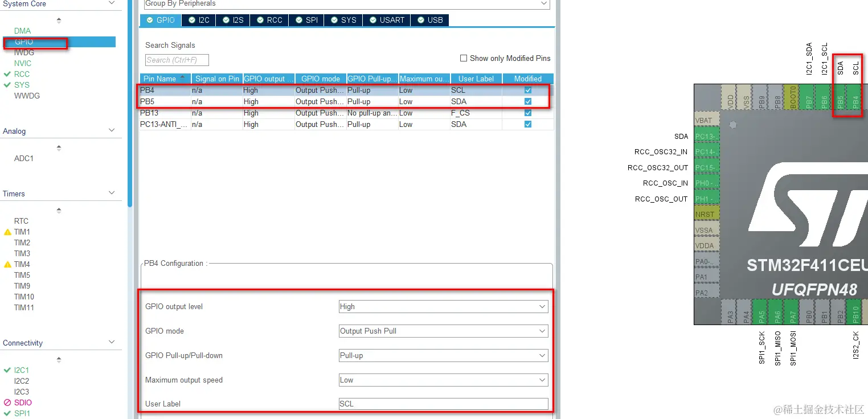The width and height of the screenshot is (868, 419).
Task: Collapse the Analog category
Action: 112,130
